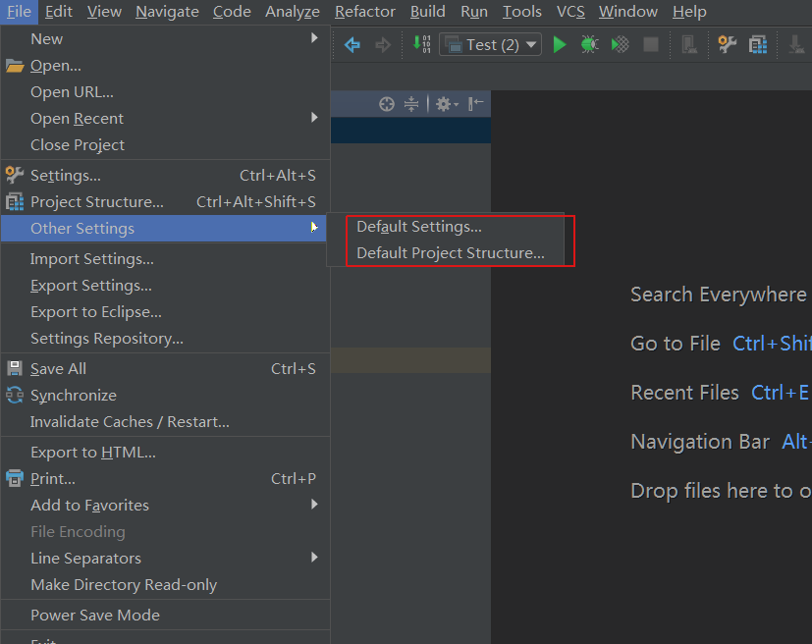Toggle Power Save Mode
The height and width of the screenshot is (644, 812).
click(x=165, y=616)
